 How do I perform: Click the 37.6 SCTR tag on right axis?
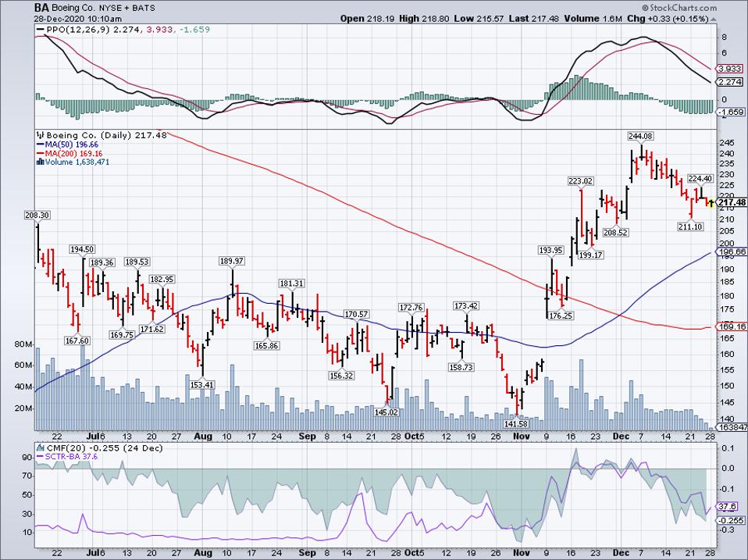[727, 507]
